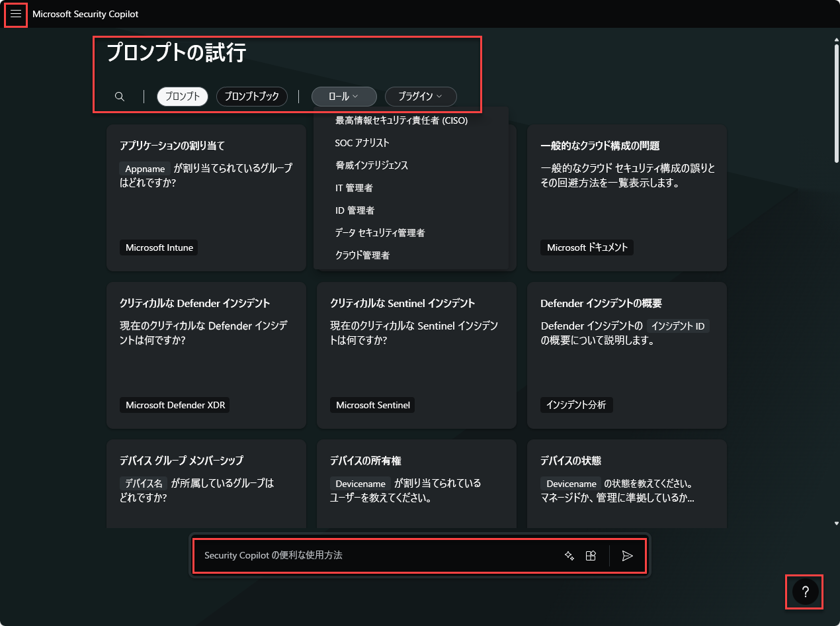This screenshot has height=626, width=840.
Task: Expand the プラグイン dropdown
Action: pyautogui.click(x=421, y=97)
